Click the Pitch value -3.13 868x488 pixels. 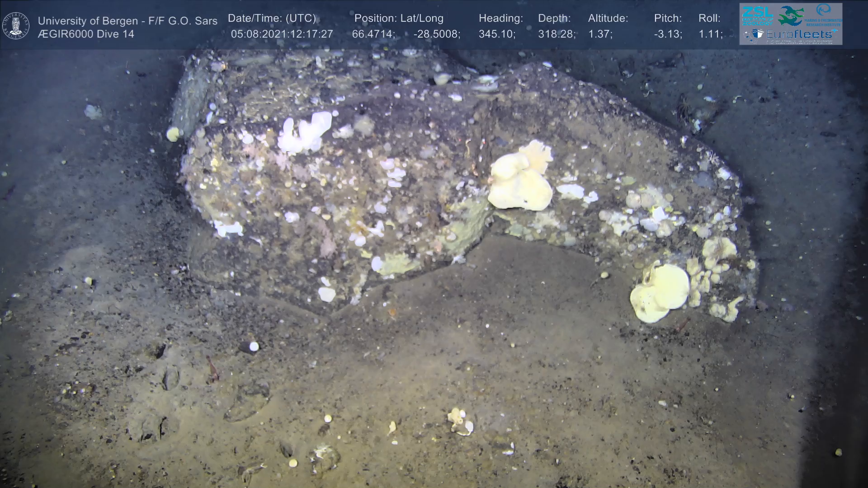pos(668,34)
